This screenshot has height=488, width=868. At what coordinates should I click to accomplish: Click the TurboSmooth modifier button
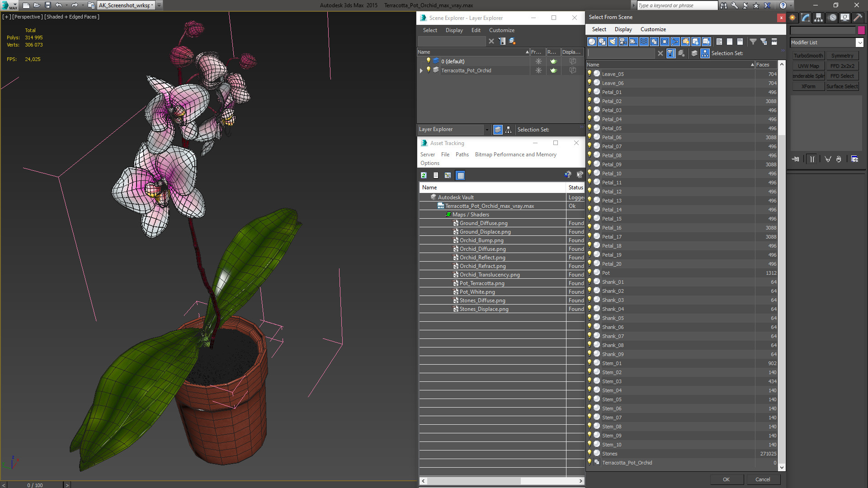coord(808,56)
